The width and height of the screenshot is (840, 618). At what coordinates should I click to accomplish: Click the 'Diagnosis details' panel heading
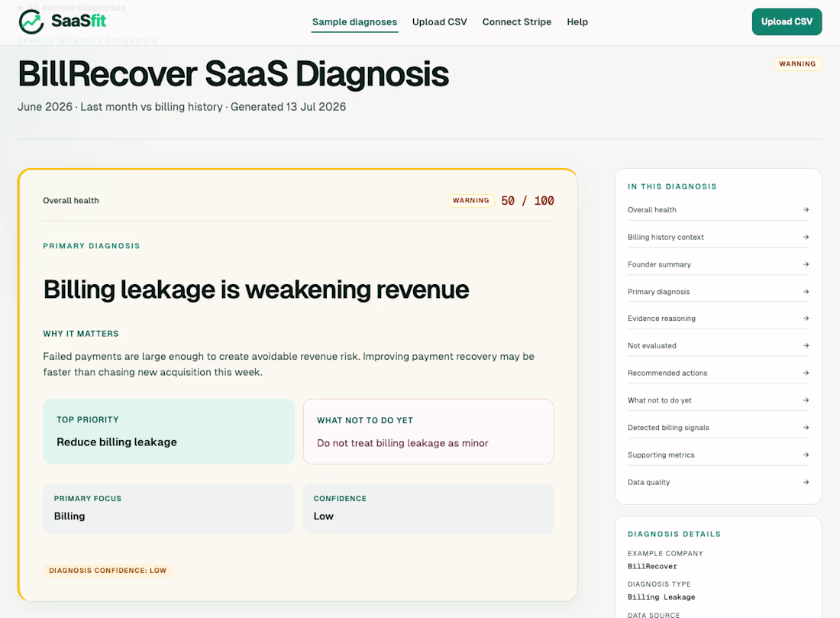coord(674,535)
